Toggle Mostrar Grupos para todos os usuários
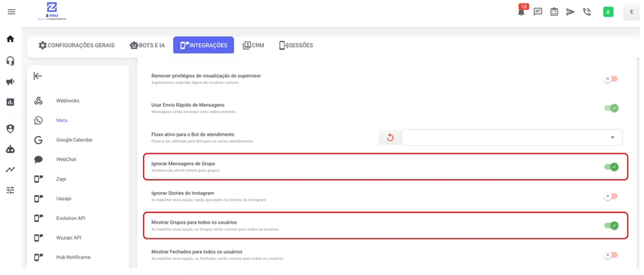The height and width of the screenshot is (275, 644). point(611,226)
